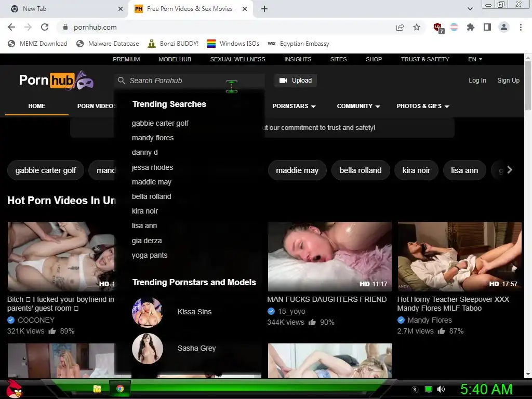532x399 pixels.
Task: Click the site logo in header
Action: [x=56, y=81]
